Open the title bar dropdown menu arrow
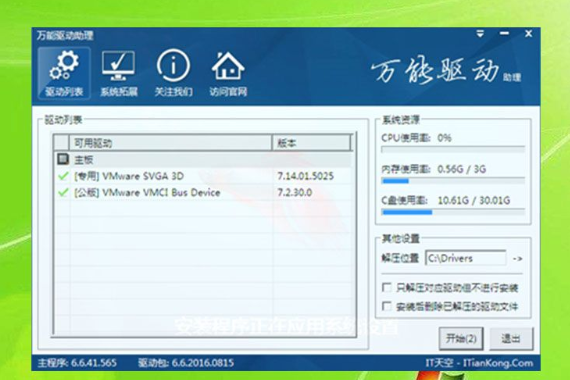 [480, 34]
